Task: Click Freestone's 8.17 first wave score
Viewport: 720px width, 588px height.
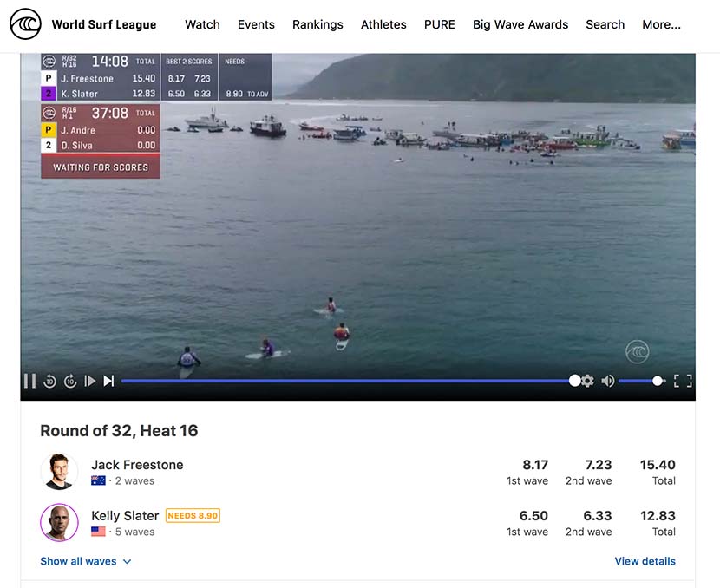Action: (x=535, y=465)
